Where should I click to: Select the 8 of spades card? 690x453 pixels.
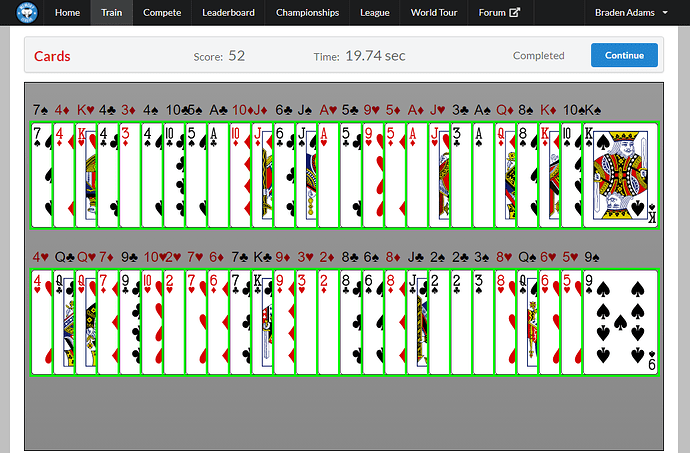click(x=527, y=175)
